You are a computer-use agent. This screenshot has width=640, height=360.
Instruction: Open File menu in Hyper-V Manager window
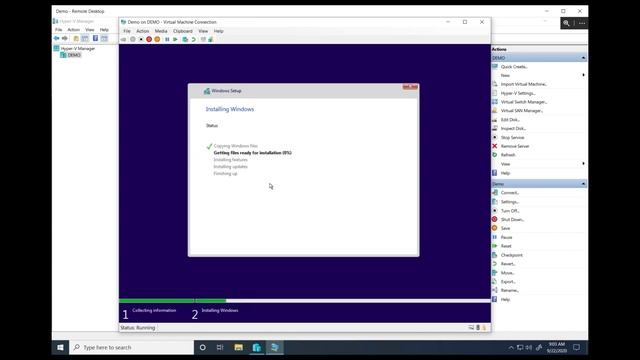point(59,30)
